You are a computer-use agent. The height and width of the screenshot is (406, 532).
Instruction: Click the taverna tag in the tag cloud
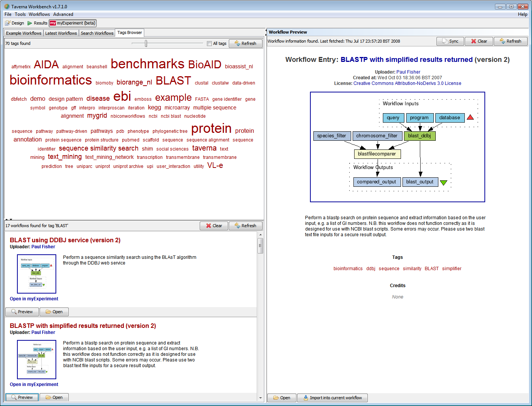(204, 148)
